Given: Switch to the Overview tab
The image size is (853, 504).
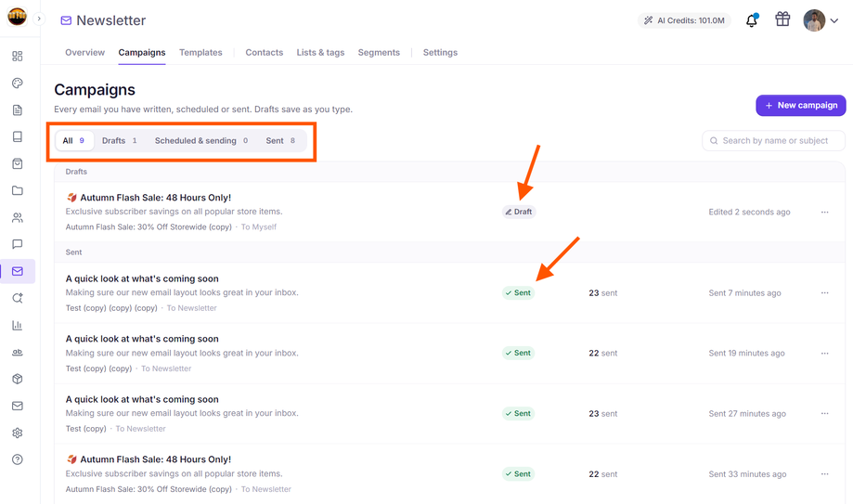Looking at the screenshot, I should (x=84, y=52).
